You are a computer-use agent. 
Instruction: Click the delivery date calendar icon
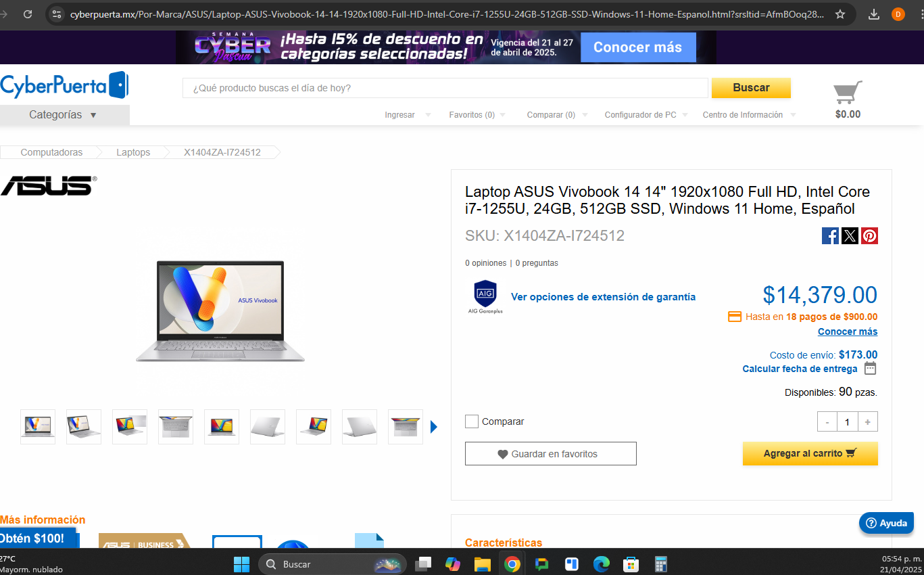[x=871, y=369]
